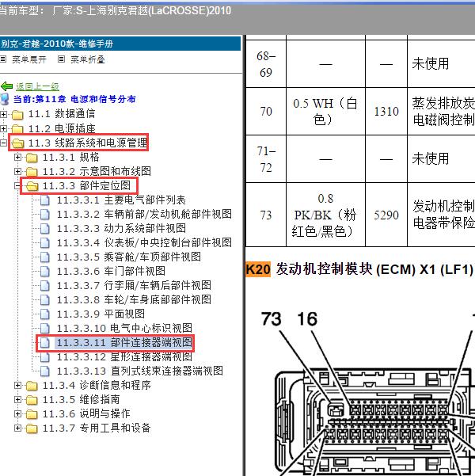Viewport: 475px width, 476px height.
Task: Expand the 11.3.5 维修指南 node
Action: tap(17, 399)
